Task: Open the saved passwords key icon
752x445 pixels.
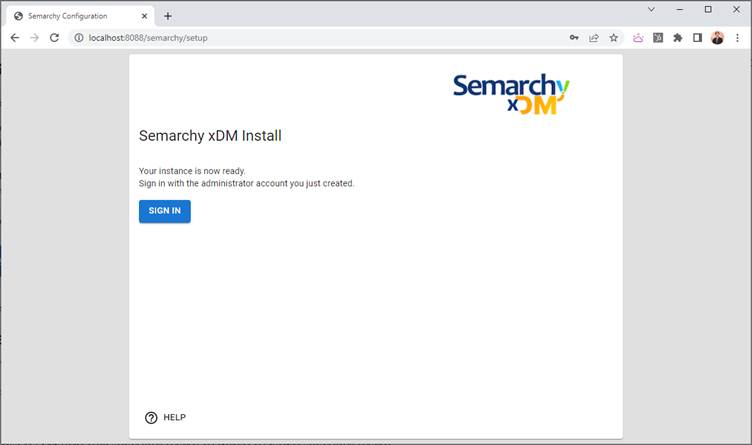Action: (x=574, y=38)
